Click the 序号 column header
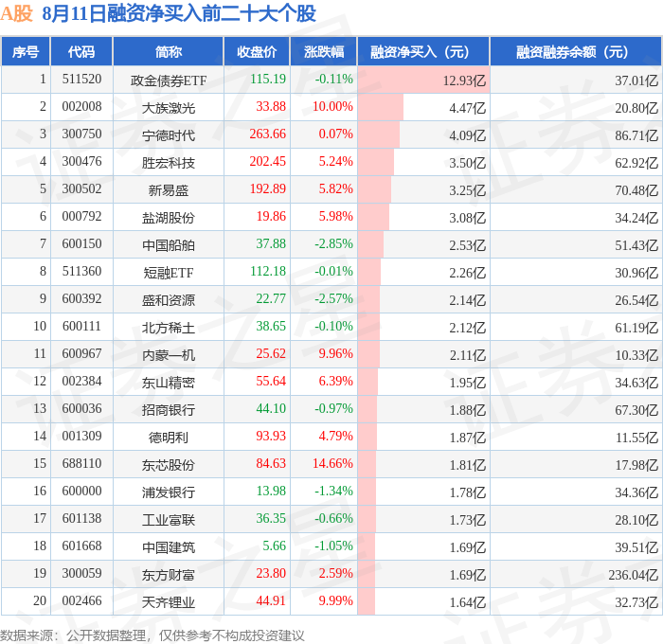Image resolution: width=663 pixels, height=644 pixels. pyautogui.click(x=26, y=52)
